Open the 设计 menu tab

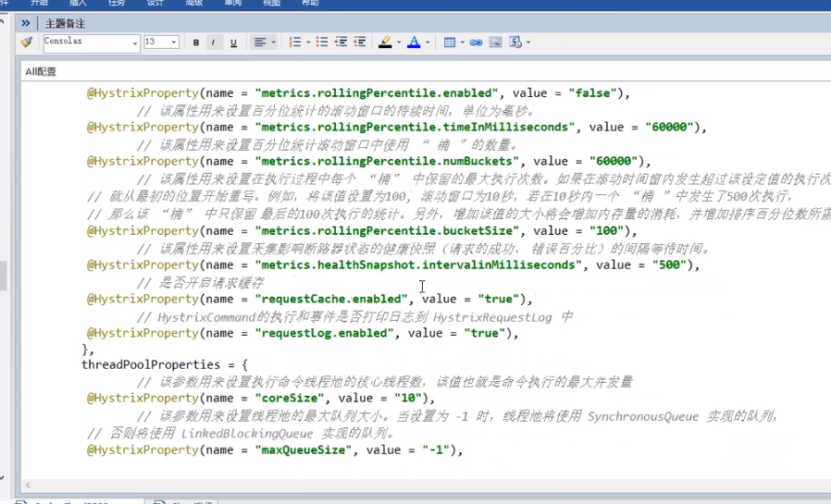155,3
